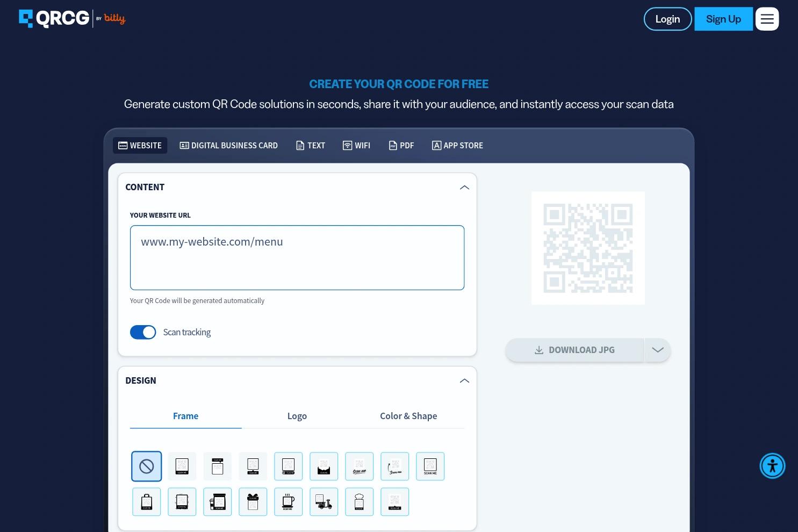The height and width of the screenshot is (532, 798).
Task: Choose the delivery scooter frame
Action: [x=324, y=502]
